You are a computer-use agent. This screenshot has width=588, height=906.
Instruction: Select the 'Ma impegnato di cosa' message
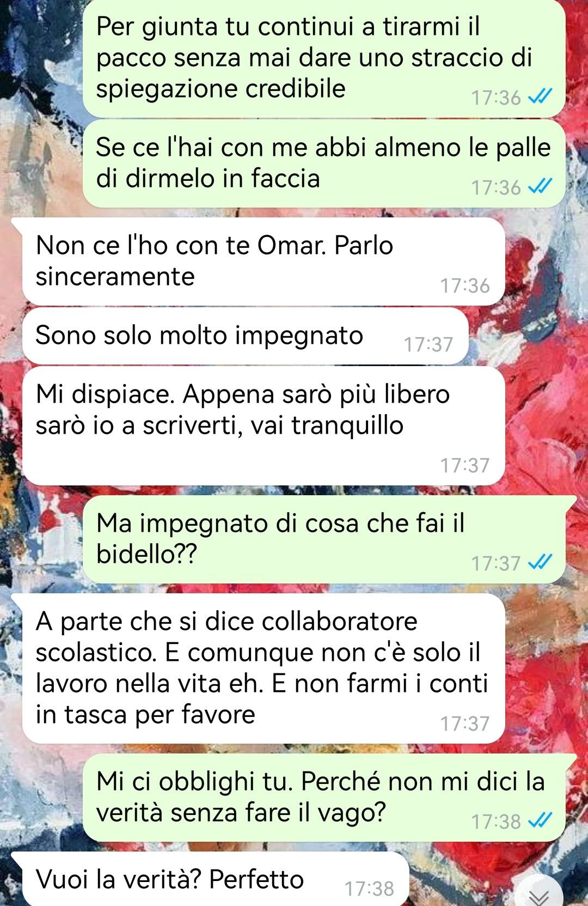pyautogui.click(x=324, y=539)
